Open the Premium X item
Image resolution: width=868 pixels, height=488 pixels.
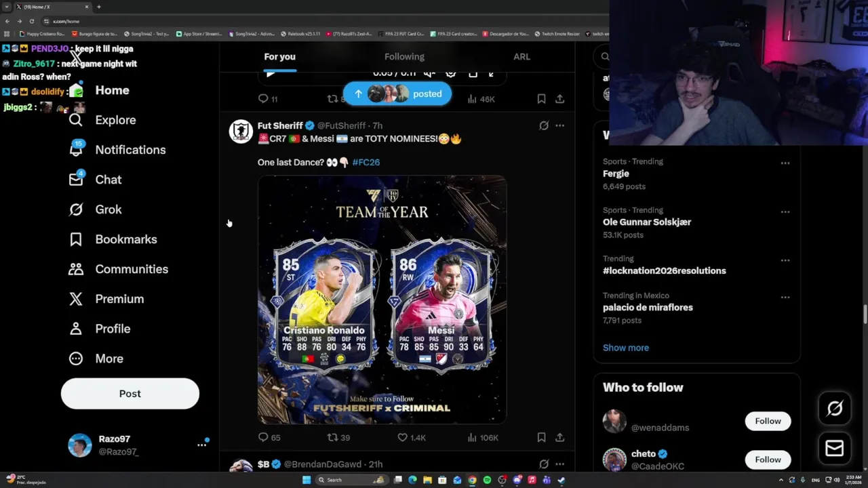coord(106,299)
